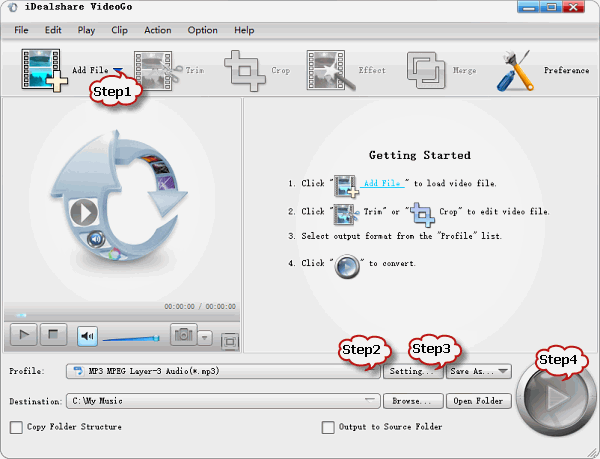Click the playback progress seek bar
Screen dimensions: 600x459
(x=122, y=316)
